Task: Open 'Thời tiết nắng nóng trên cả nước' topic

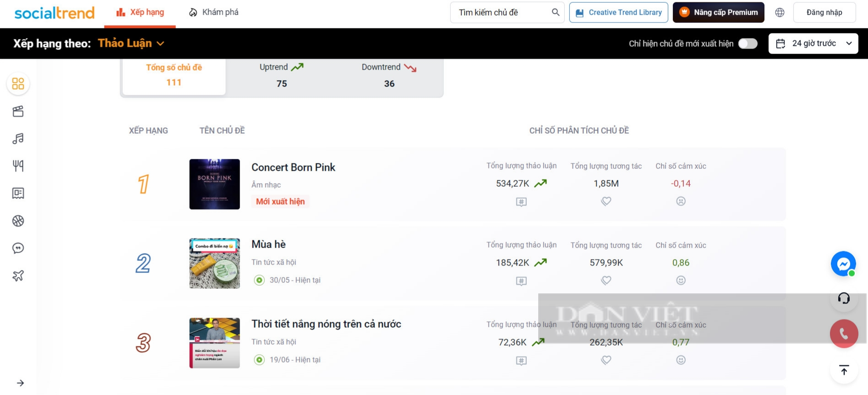Action: (326, 324)
